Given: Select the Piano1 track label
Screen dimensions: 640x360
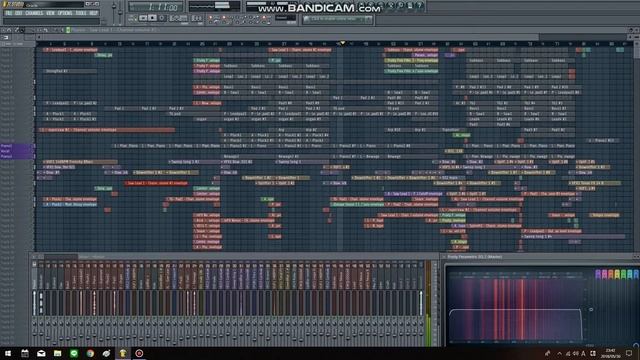Looking at the screenshot, I should [16, 146].
